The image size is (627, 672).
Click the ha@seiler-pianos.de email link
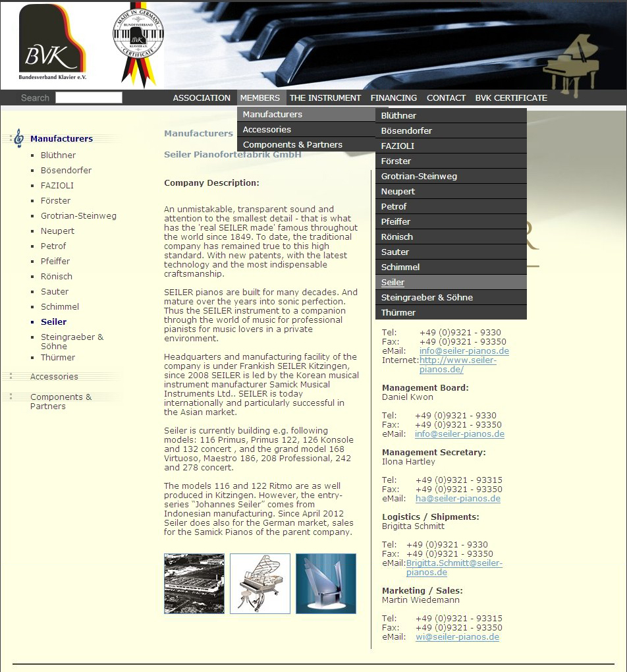point(458,499)
